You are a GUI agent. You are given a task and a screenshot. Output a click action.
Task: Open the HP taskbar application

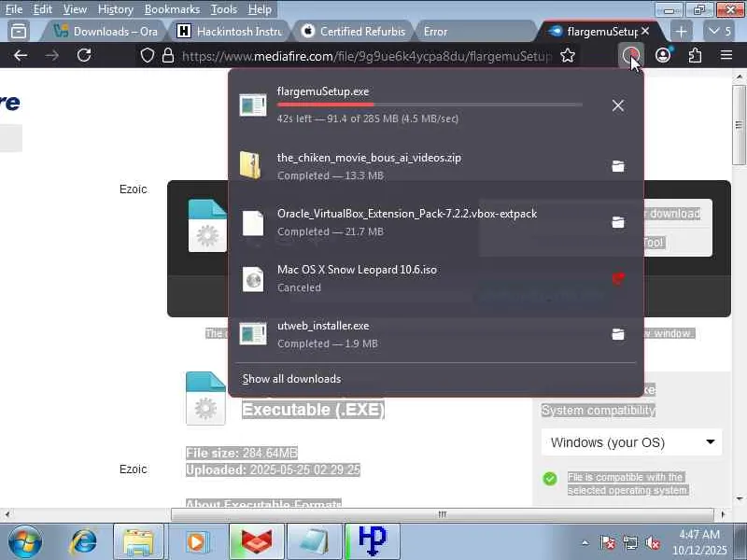coord(372,542)
